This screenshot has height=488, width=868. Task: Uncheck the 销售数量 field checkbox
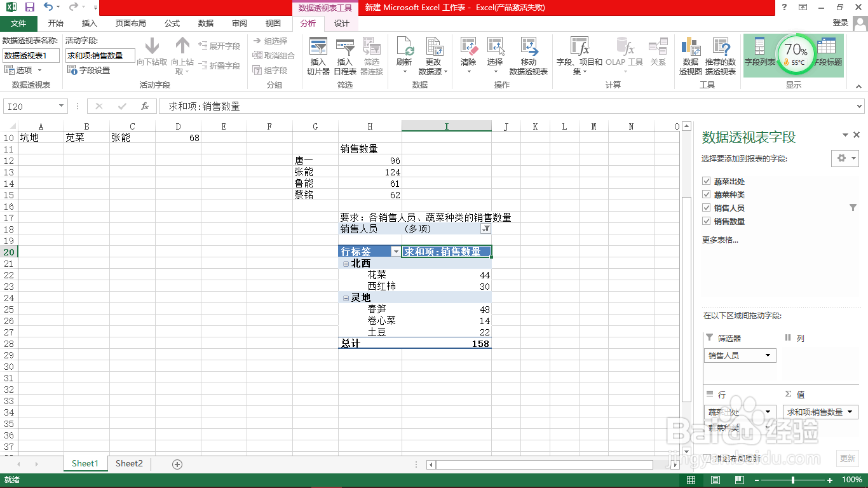707,222
